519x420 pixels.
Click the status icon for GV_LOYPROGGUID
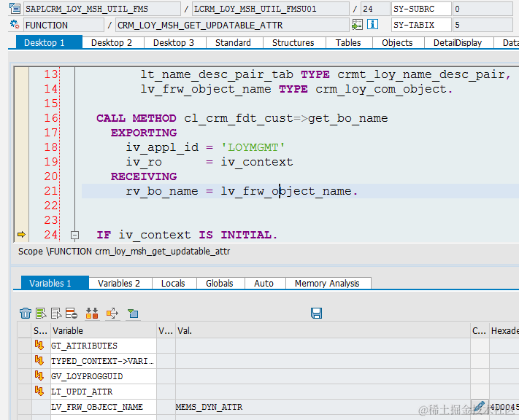point(39,376)
